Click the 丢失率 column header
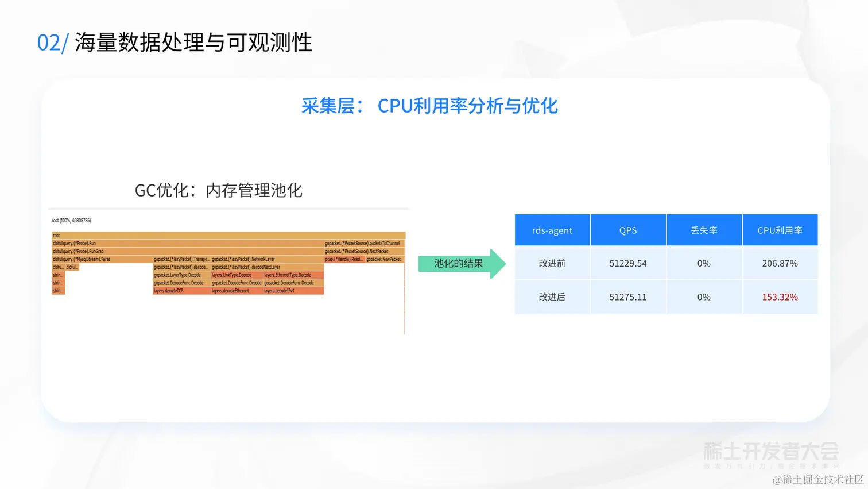This screenshot has height=489, width=868. tap(704, 230)
